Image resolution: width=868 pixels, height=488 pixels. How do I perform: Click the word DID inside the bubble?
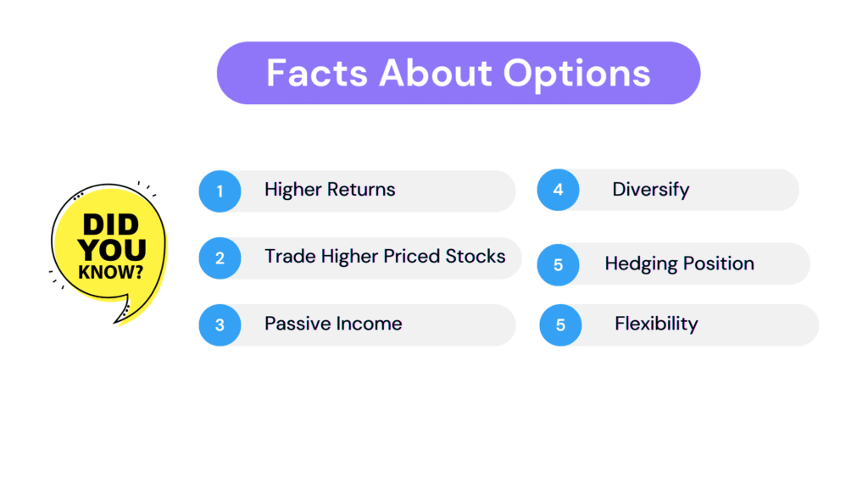111,225
